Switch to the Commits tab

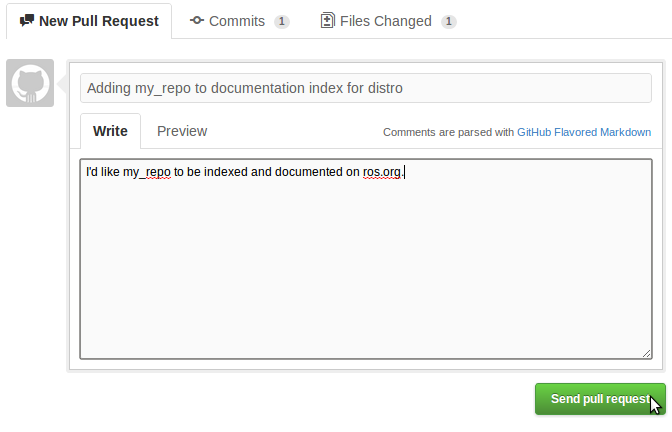click(238, 21)
